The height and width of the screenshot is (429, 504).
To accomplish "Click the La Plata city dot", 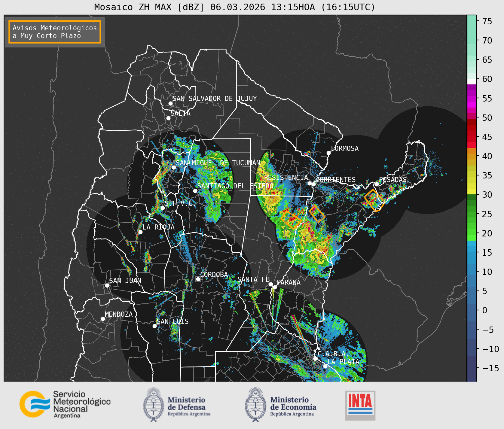I will 325,366.
